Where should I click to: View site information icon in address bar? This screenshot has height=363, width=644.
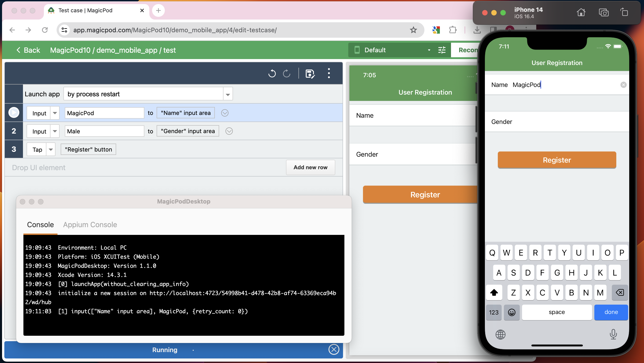pos(64,30)
